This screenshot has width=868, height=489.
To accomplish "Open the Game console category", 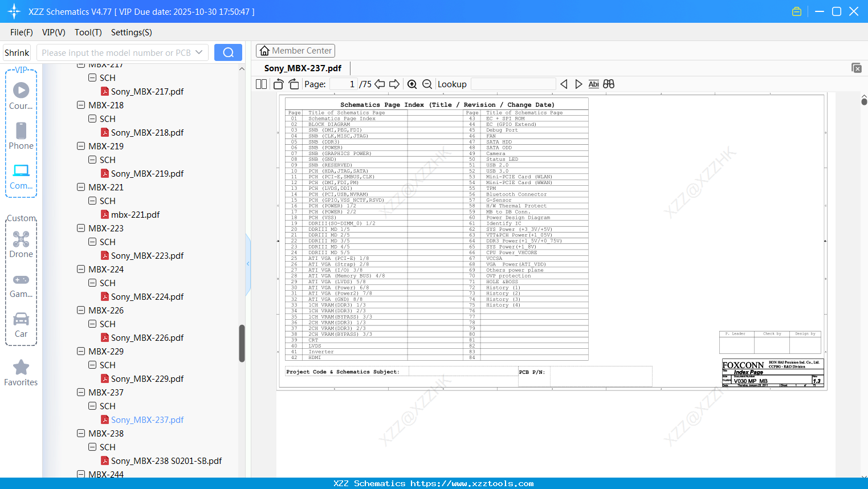I will 21,285.
